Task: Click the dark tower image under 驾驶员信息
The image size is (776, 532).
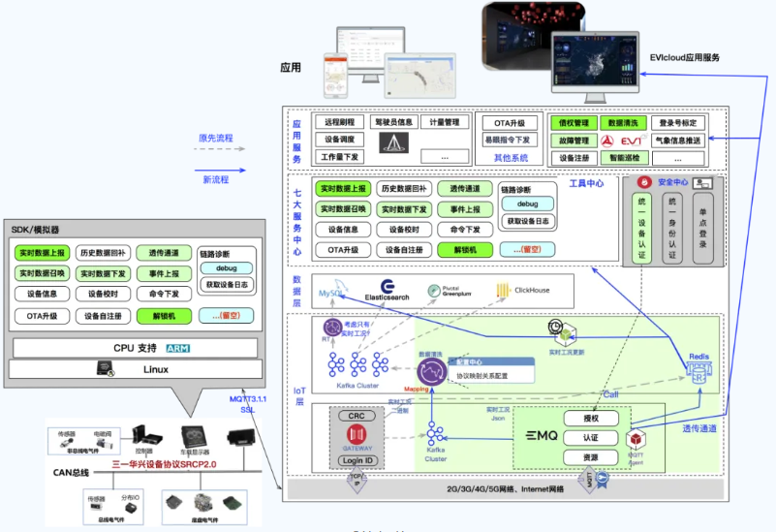Action: pyautogui.click(x=393, y=142)
